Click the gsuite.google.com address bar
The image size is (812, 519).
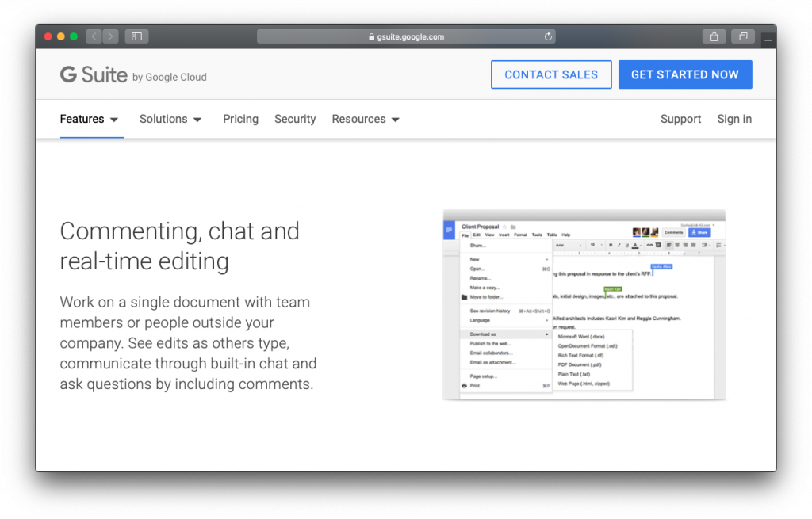pos(406,36)
